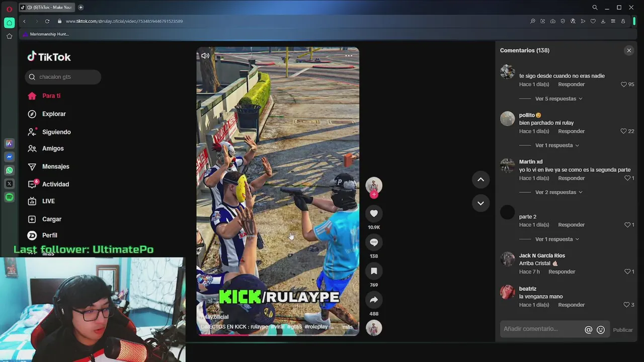Open the video comments bubble icon
644x362 pixels.
(x=374, y=242)
